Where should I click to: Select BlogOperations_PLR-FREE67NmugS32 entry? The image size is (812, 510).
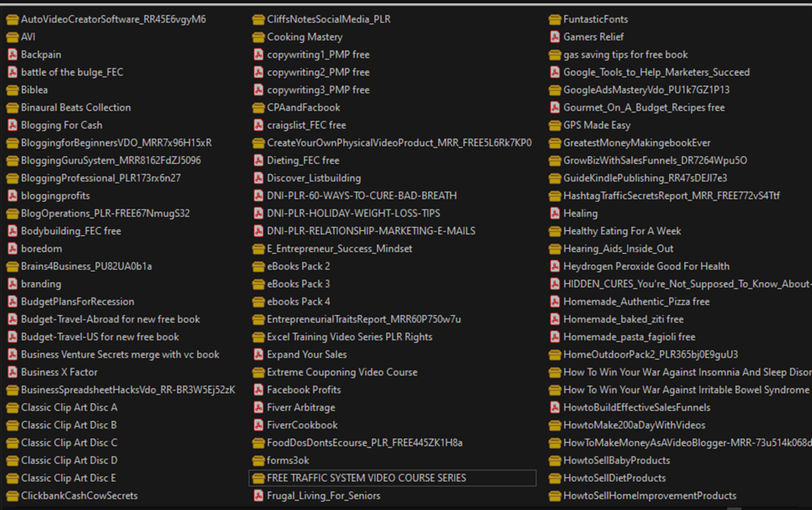click(x=106, y=213)
